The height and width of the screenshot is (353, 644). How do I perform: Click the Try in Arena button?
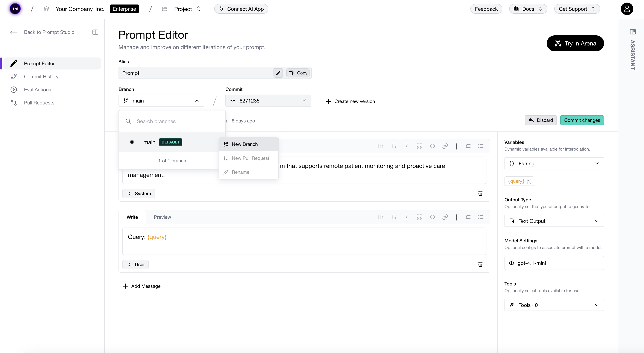pos(575,44)
